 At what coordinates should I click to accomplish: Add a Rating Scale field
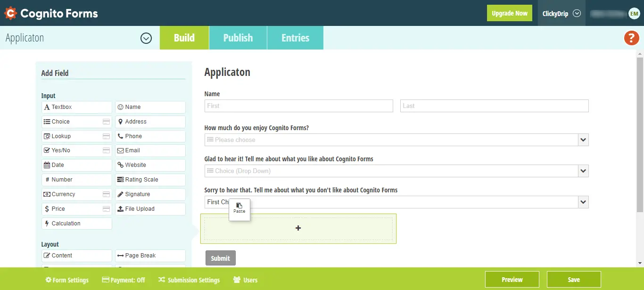[x=150, y=180]
